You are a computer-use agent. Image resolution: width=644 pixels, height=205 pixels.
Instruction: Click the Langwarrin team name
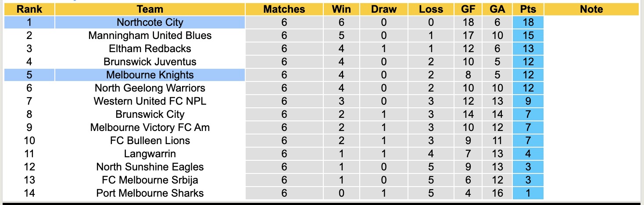[x=150, y=154]
